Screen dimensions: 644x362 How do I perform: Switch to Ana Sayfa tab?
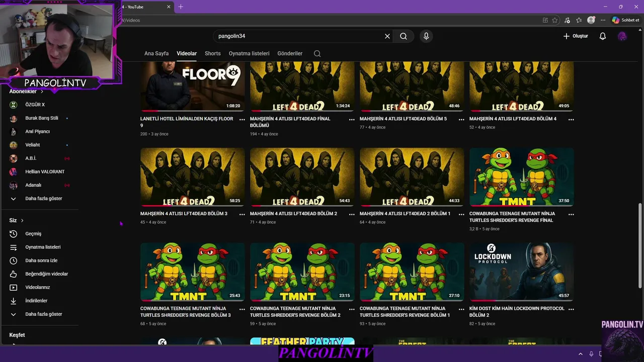pyautogui.click(x=156, y=53)
